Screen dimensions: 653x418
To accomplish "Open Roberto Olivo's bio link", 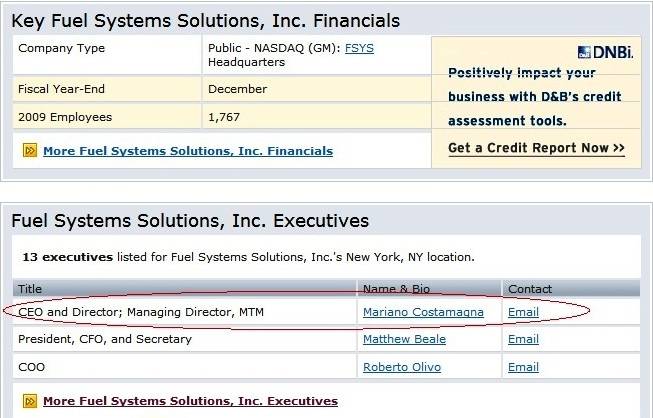I will [400, 367].
